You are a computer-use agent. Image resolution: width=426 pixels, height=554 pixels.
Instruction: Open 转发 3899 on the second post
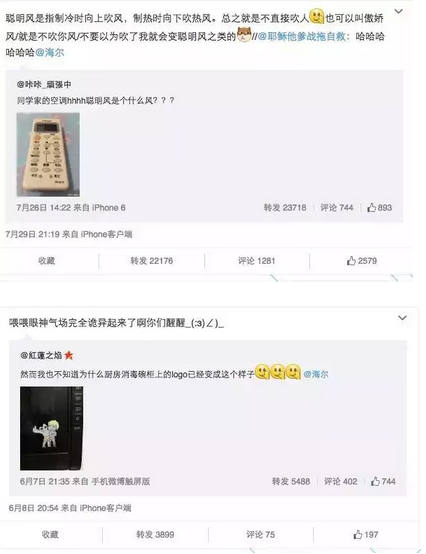pos(155,535)
